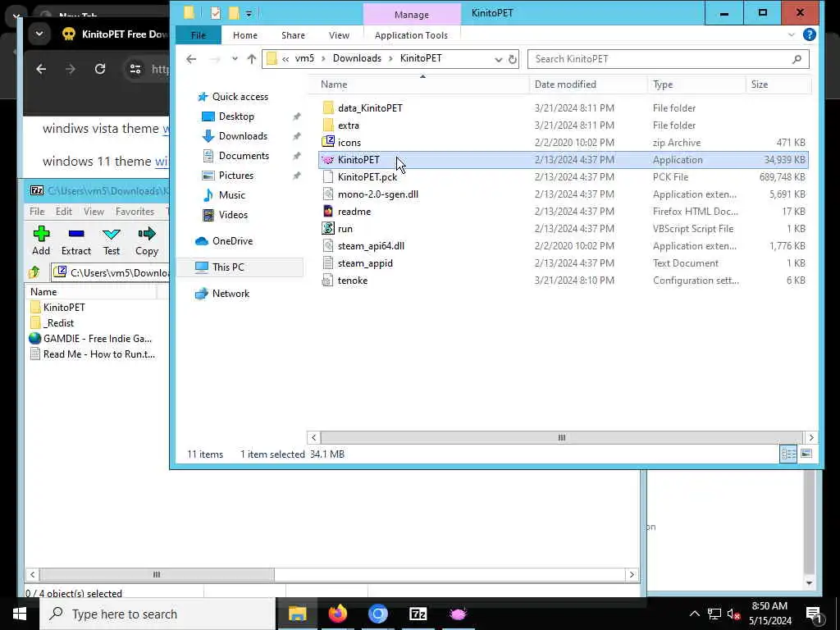Reload the page in the browser
This screenshot has width=840, height=630.
pyautogui.click(x=100, y=69)
